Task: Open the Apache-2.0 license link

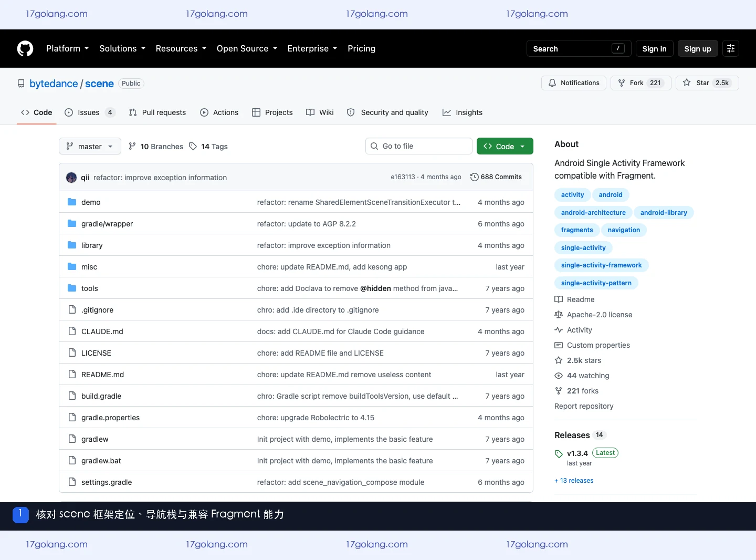Action: point(593,315)
